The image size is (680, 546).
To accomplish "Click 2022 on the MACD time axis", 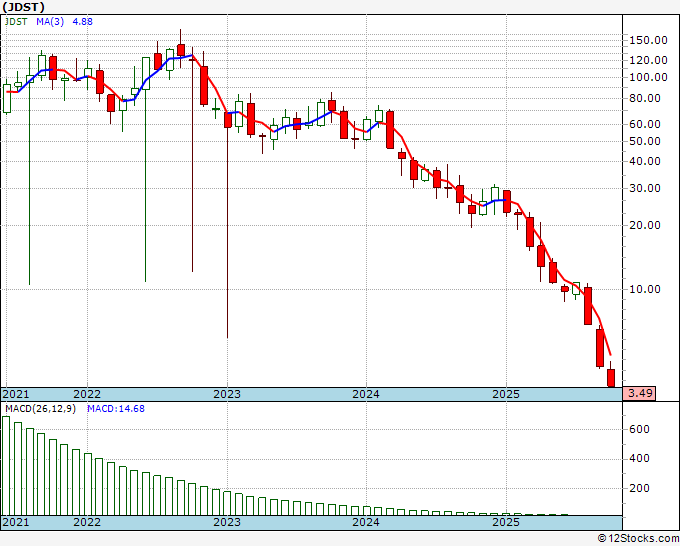I will 87,522.
